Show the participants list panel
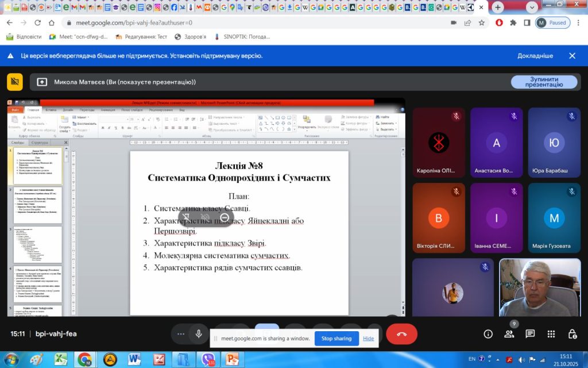Image resolution: width=588 pixels, height=368 pixels. (x=509, y=334)
